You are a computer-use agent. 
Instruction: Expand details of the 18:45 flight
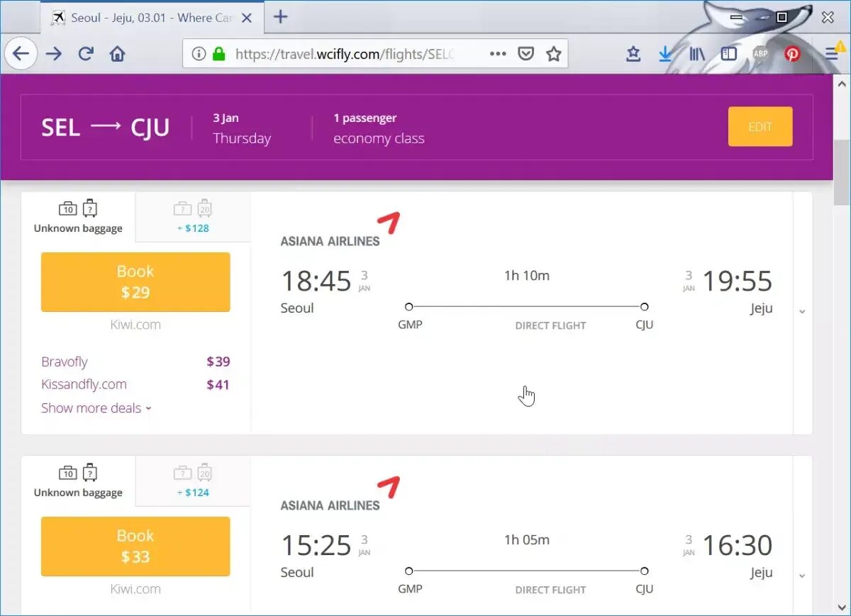(802, 312)
